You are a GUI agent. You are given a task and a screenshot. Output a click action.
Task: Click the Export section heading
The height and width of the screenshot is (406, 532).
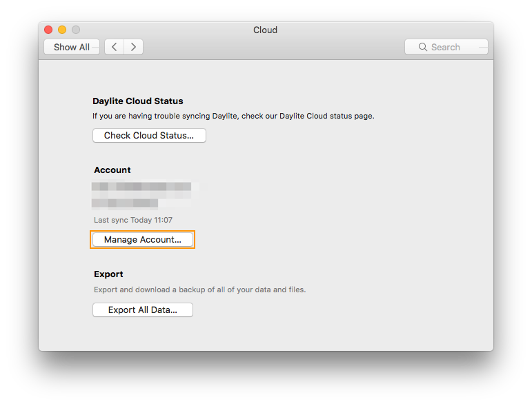tap(108, 274)
